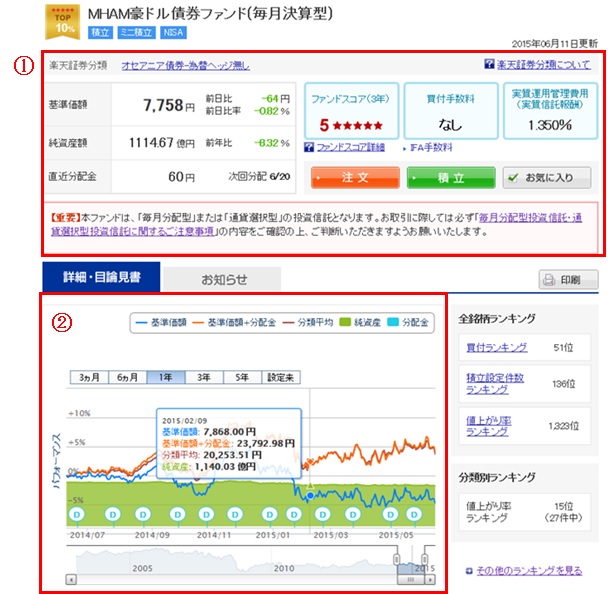The width and height of the screenshot is (614, 594).
Task: Click the NISA tag badge
Action: 173,32
